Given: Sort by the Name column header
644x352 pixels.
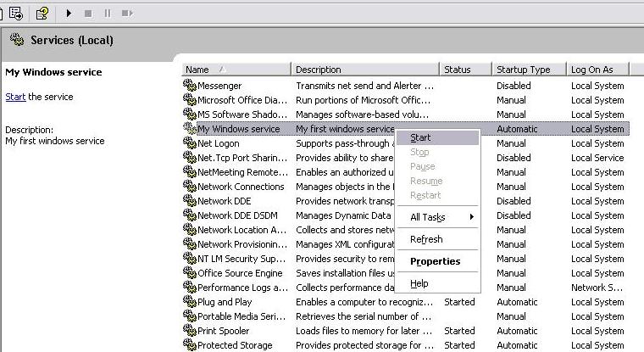Looking at the screenshot, I should coord(236,70).
